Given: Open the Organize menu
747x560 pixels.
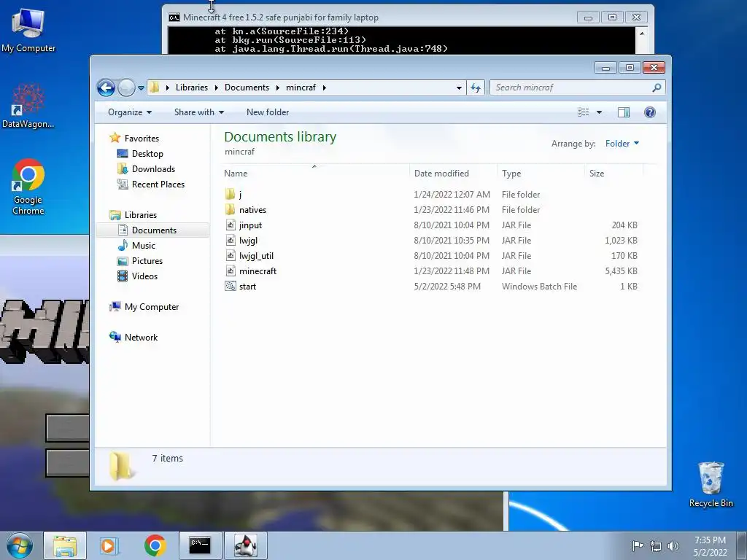Looking at the screenshot, I should (x=130, y=112).
